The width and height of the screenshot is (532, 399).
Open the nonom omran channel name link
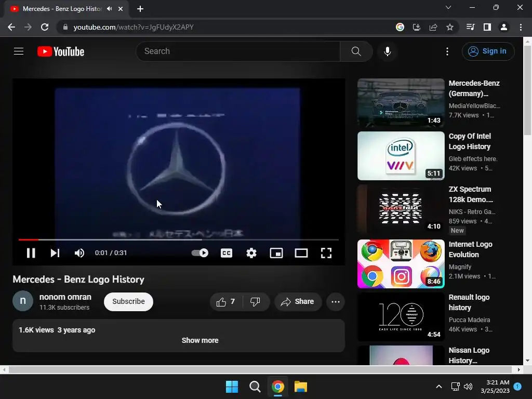(x=65, y=297)
